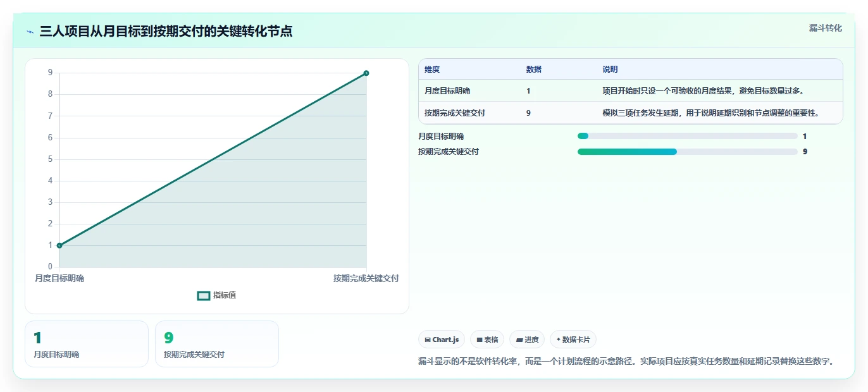Viewport: 868px width, 392px height.
Task: Click the chart data point at value 1
Action: [x=59, y=245]
